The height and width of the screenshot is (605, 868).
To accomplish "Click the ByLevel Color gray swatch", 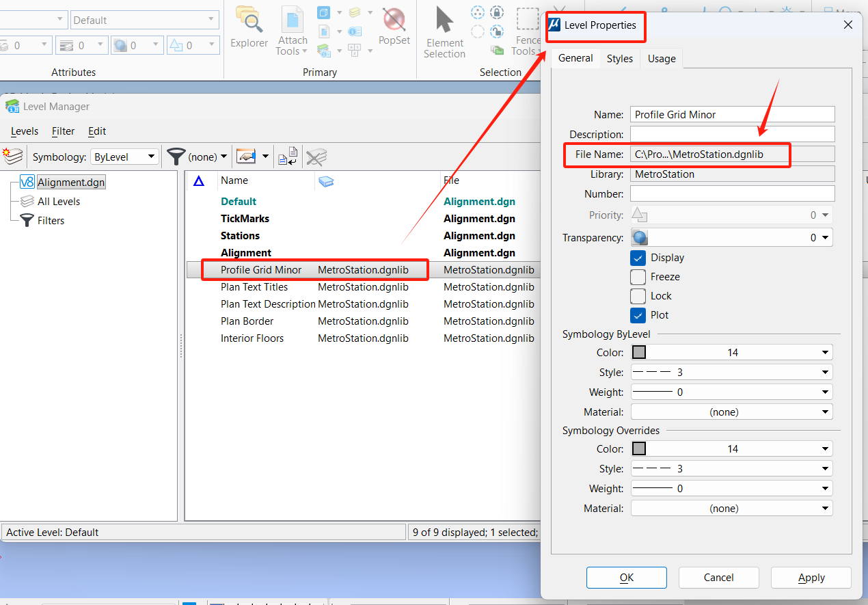I will click(x=639, y=353).
